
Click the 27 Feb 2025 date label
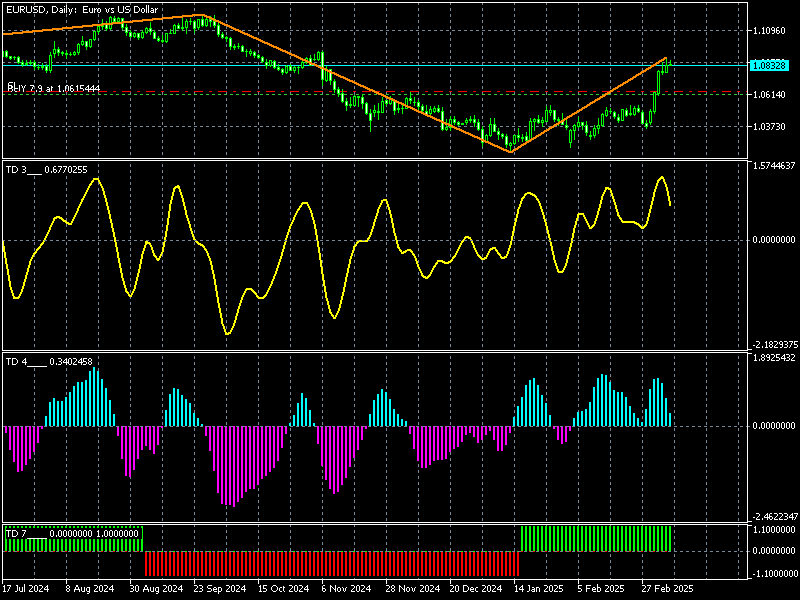coord(667,588)
